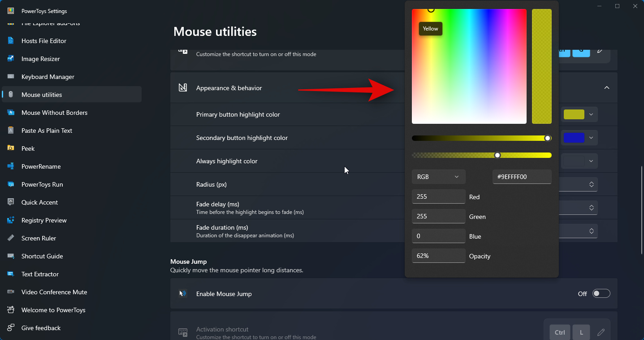Click the opacity slider thumb
Image resolution: width=644 pixels, height=340 pixels.
[497, 155]
